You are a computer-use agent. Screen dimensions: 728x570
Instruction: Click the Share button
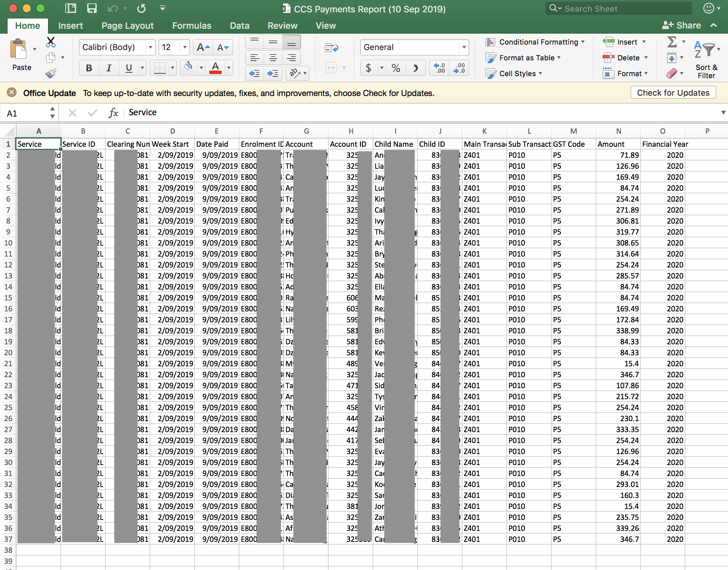(x=681, y=25)
